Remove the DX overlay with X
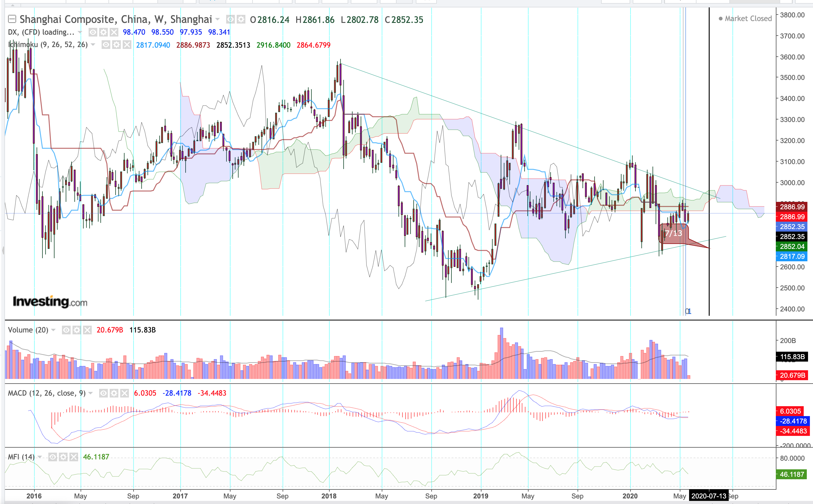813x504 pixels. [114, 32]
